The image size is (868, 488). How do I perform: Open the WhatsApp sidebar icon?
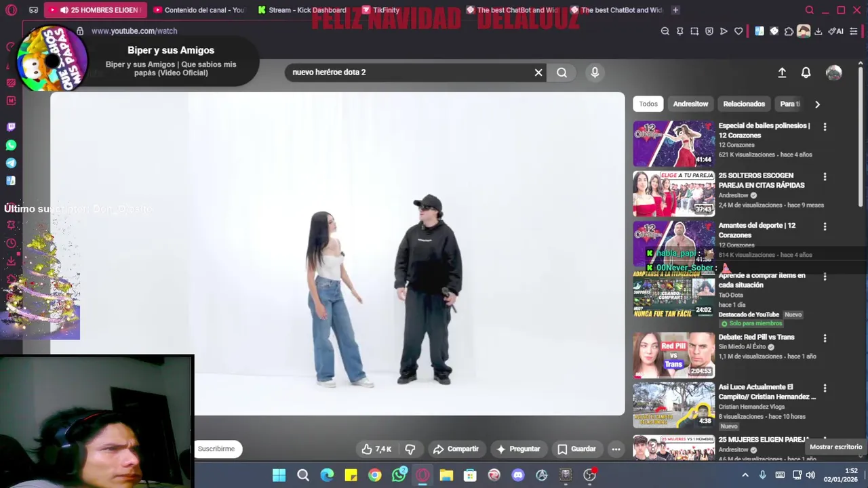tap(11, 145)
